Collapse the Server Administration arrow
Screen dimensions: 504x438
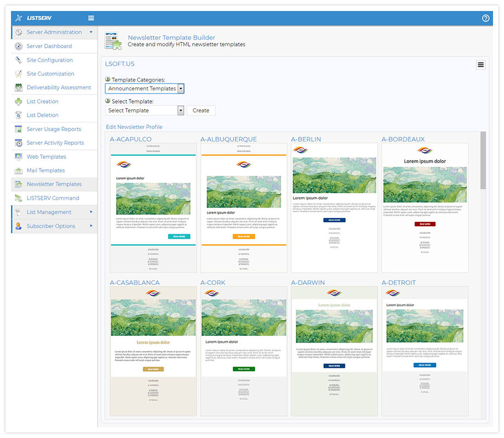pos(91,32)
